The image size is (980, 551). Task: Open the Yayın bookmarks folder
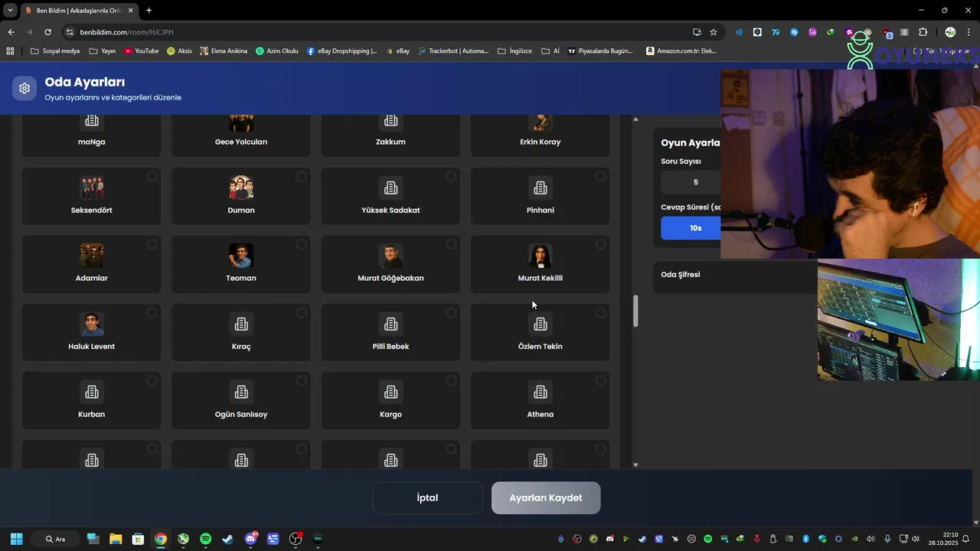click(x=103, y=51)
